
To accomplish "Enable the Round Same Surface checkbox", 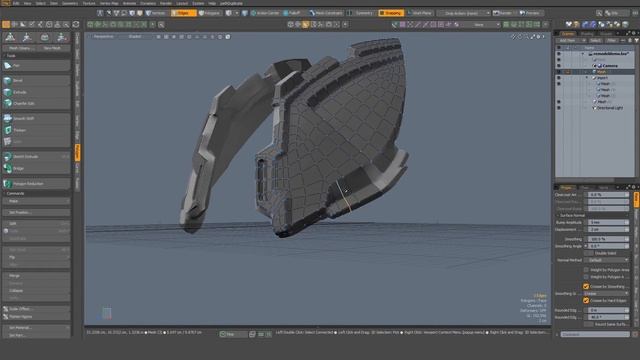I will (589, 324).
